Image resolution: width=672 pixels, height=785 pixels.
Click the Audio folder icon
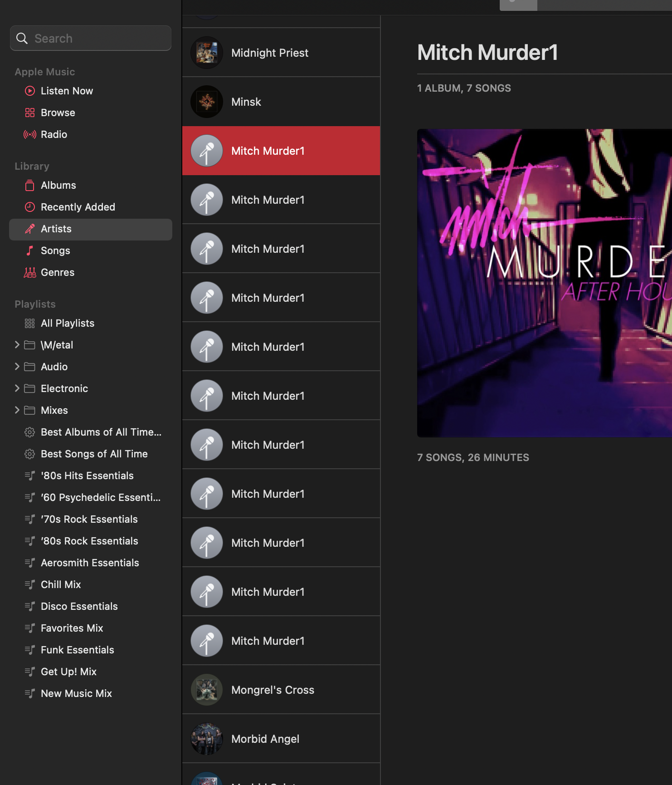point(30,367)
